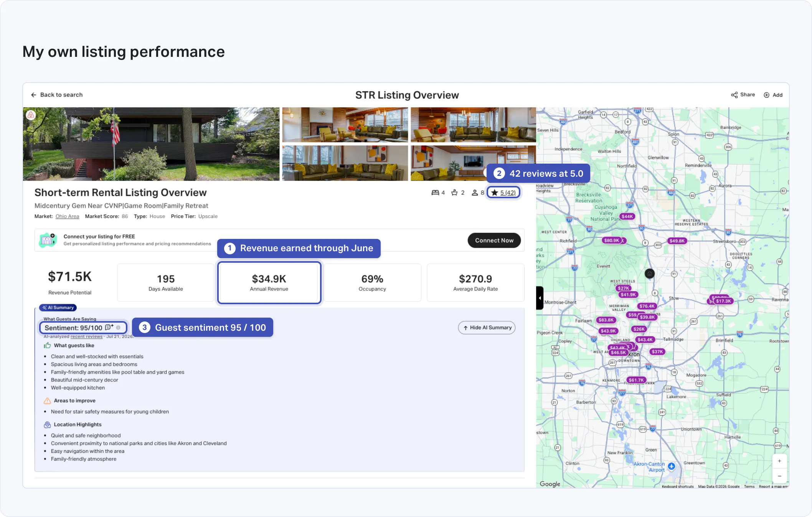Screen dimensions: 812x517
Task: Click the AI Summary badge
Action: point(58,308)
